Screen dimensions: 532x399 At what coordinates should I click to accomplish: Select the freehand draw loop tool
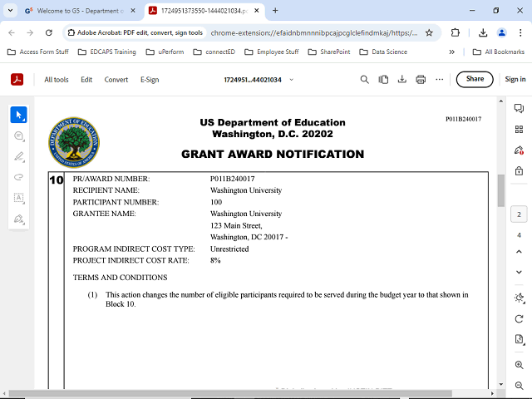[x=18, y=177]
